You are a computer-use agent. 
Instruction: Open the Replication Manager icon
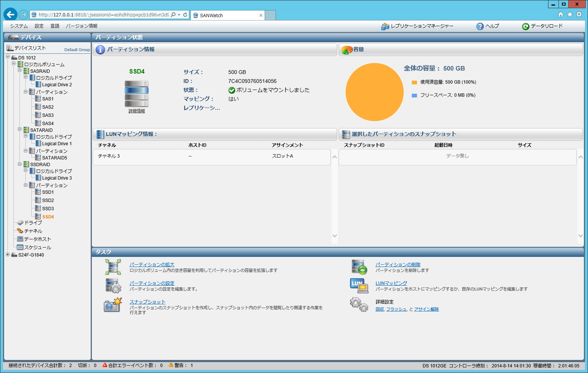[x=385, y=27]
